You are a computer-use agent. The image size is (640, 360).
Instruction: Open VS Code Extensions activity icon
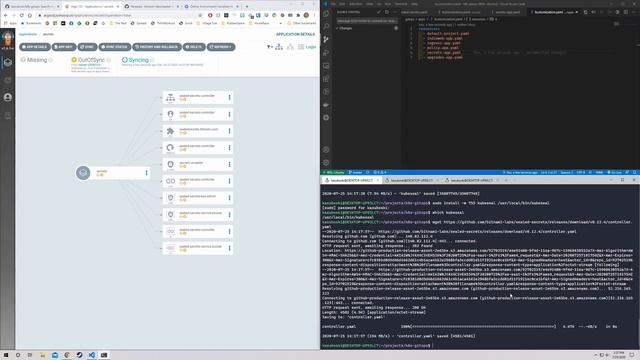tap(326, 79)
